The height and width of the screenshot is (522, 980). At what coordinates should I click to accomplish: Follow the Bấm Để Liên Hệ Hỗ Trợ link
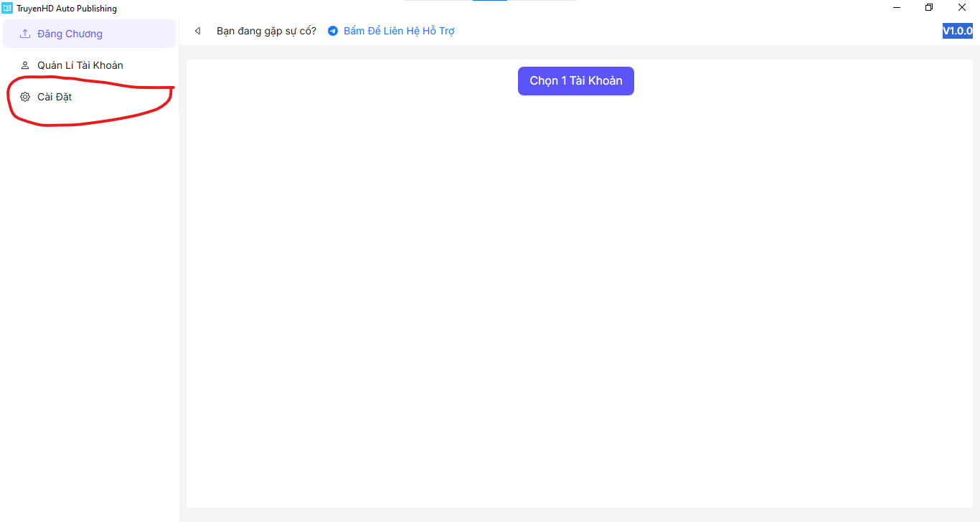(x=399, y=31)
